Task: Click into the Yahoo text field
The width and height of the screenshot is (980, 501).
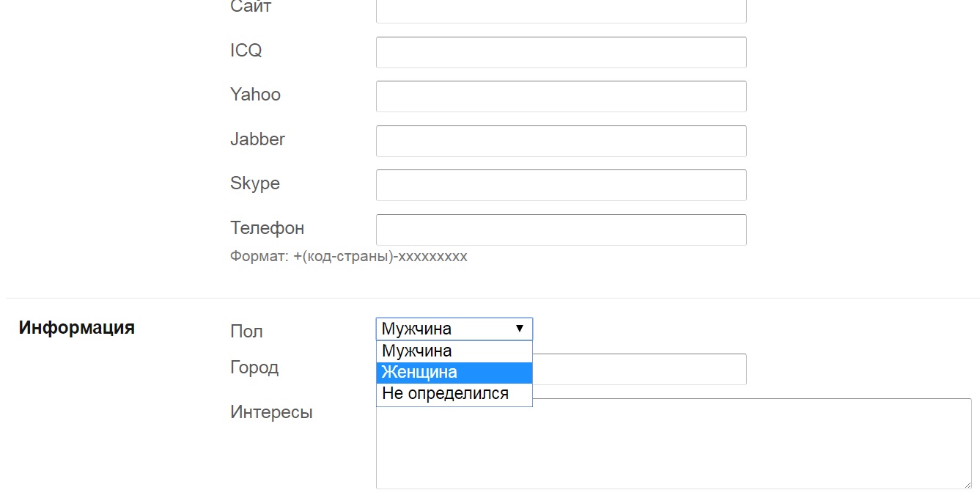Action: (x=561, y=96)
